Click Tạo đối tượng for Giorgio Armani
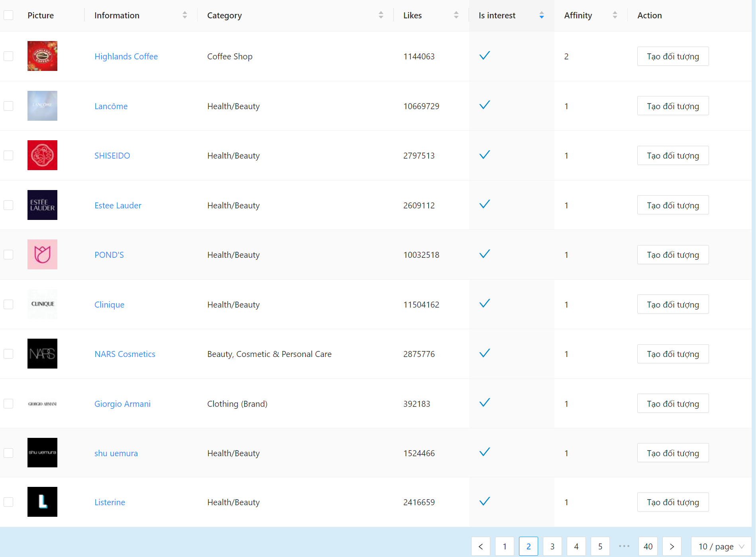This screenshot has width=756, height=557. click(x=673, y=404)
